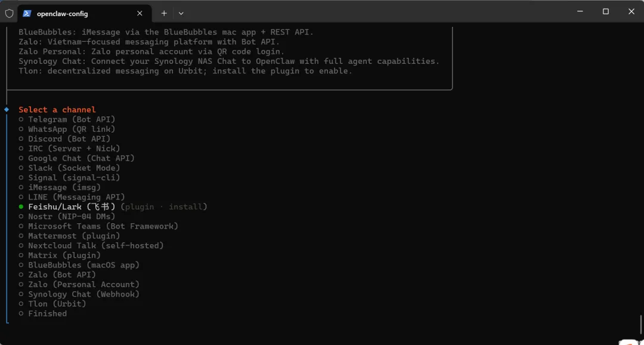Pick Synology Chat (Webhook) option
644x345 pixels.
(79, 294)
